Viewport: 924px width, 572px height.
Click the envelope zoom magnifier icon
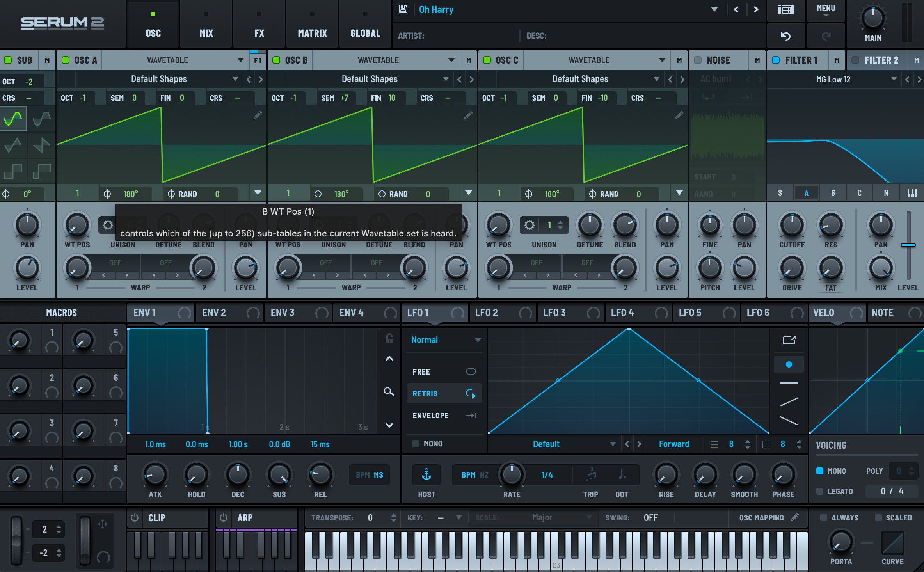click(x=389, y=391)
